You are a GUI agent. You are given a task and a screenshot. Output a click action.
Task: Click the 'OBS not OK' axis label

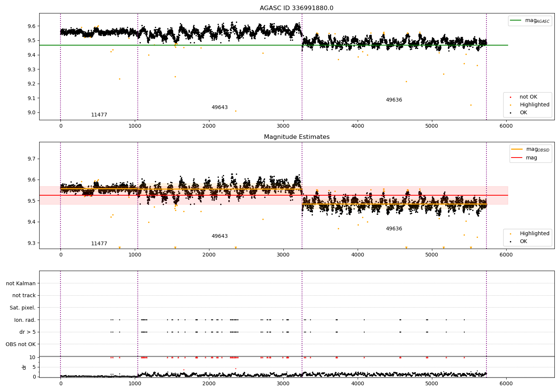[x=21, y=344]
